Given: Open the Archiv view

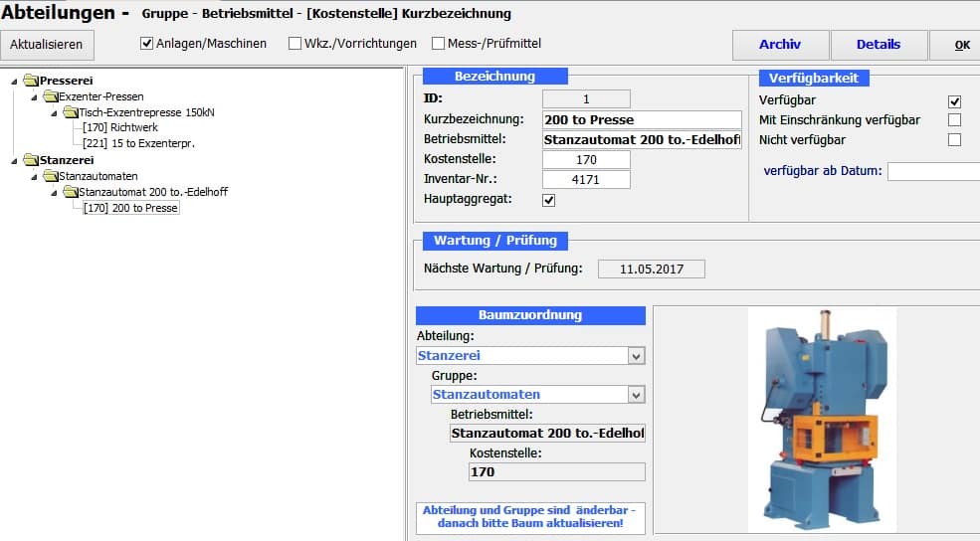Looking at the screenshot, I should [x=779, y=45].
